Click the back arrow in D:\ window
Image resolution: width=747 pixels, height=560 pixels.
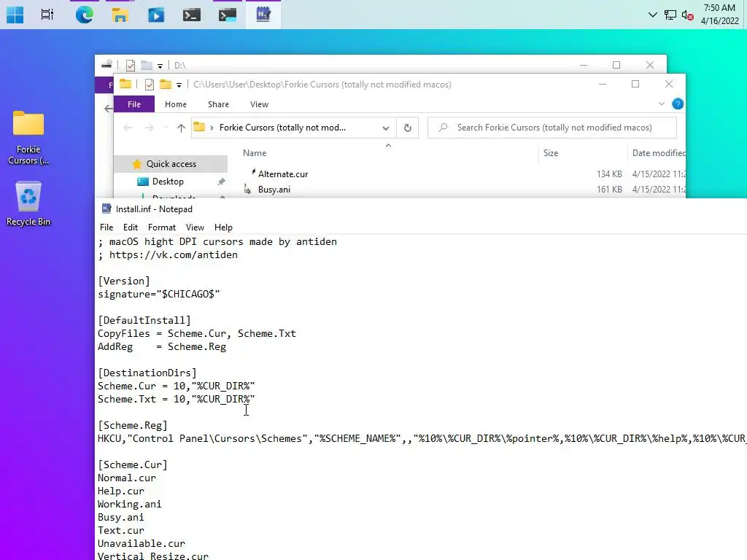109,109
